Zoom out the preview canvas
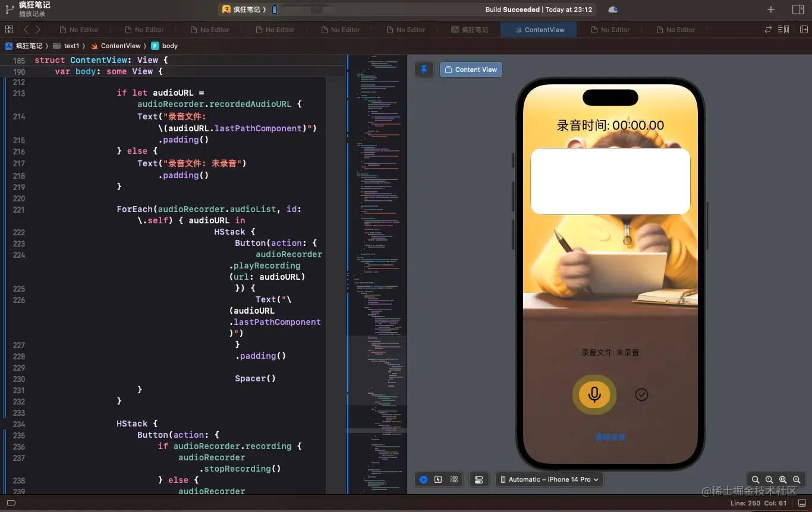The height and width of the screenshot is (512, 812). pyautogui.click(x=756, y=479)
